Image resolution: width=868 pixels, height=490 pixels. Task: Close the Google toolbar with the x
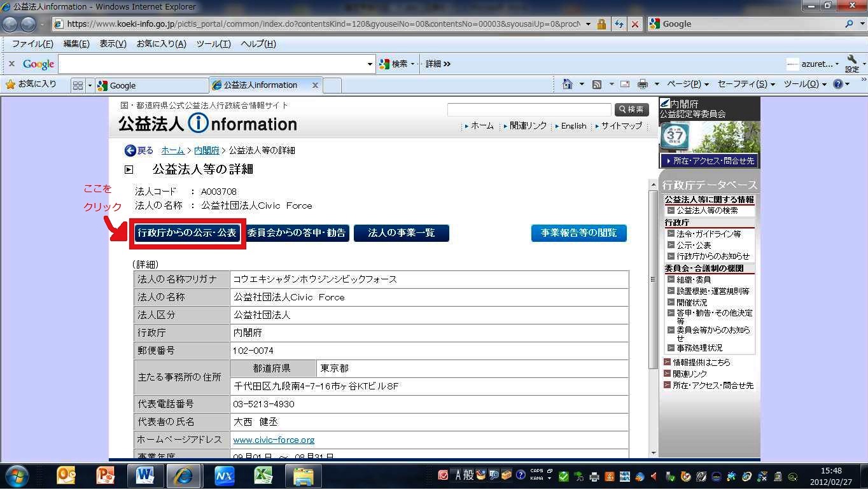coord(11,64)
